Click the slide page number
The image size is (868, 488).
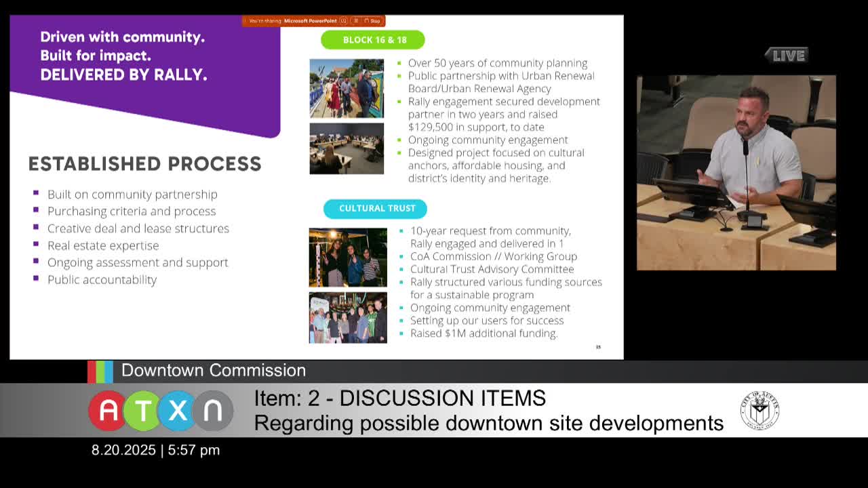pyautogui.click(x=598, y=347)
